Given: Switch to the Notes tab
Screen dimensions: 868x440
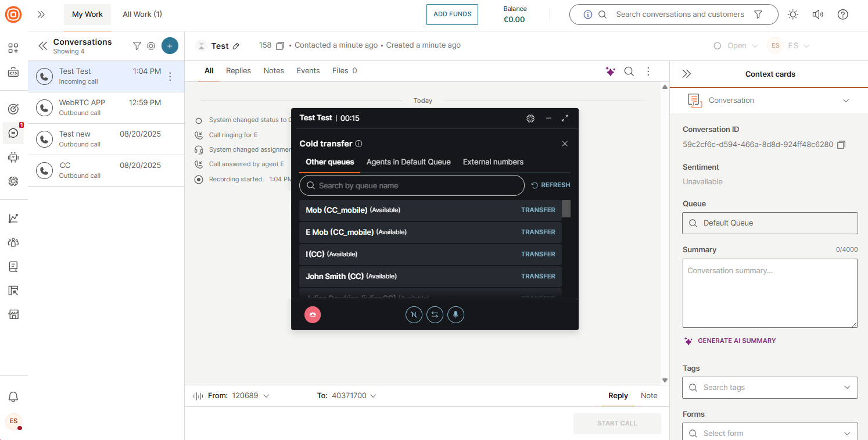Looking at the screenshot, I should tap(274, 71).
